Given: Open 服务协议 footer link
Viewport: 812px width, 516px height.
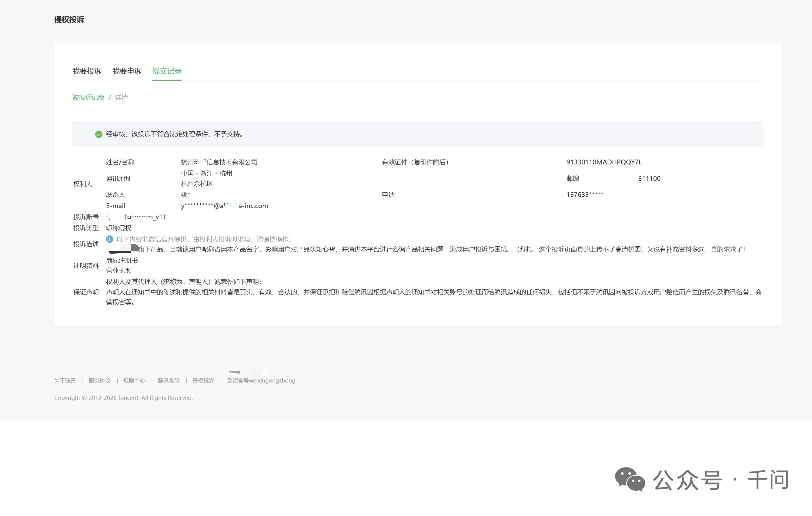Looking at the screenshot, I should coord(99,381).
